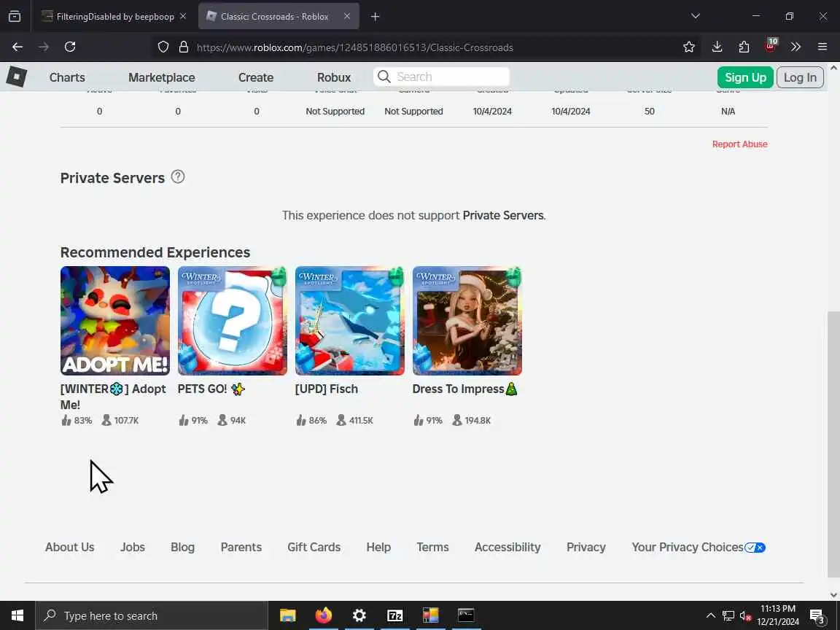Open the Help footer link

coord(378,547)
